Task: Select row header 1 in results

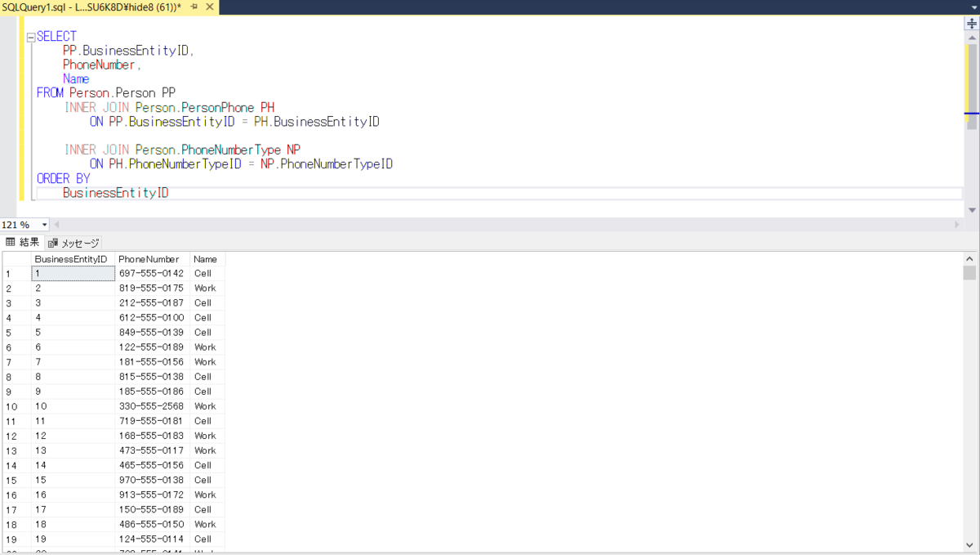Action: (16, 274)
